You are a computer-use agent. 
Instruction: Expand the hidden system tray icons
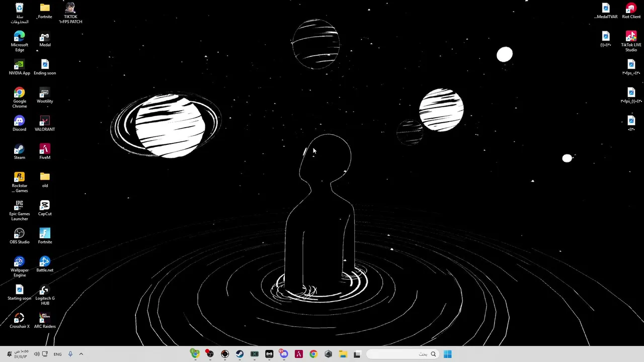[81, 354]
